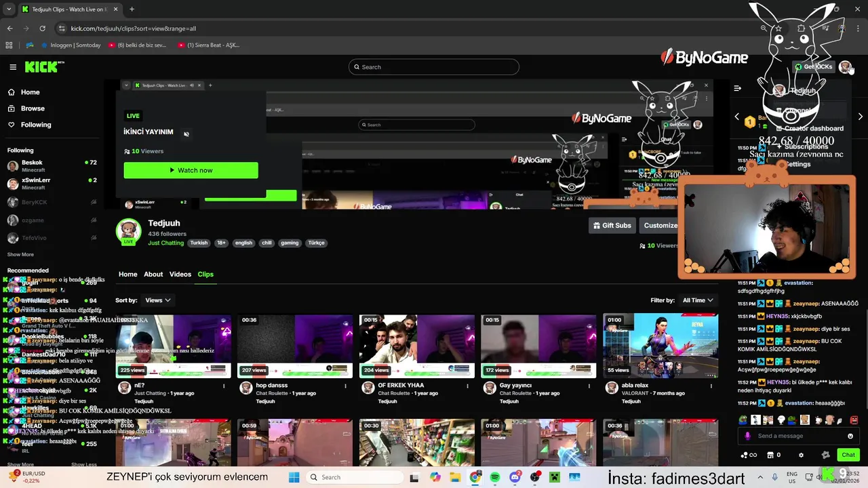Click the 'Gay yayıncı' clip title
The image size is (868, 488).
515,385
